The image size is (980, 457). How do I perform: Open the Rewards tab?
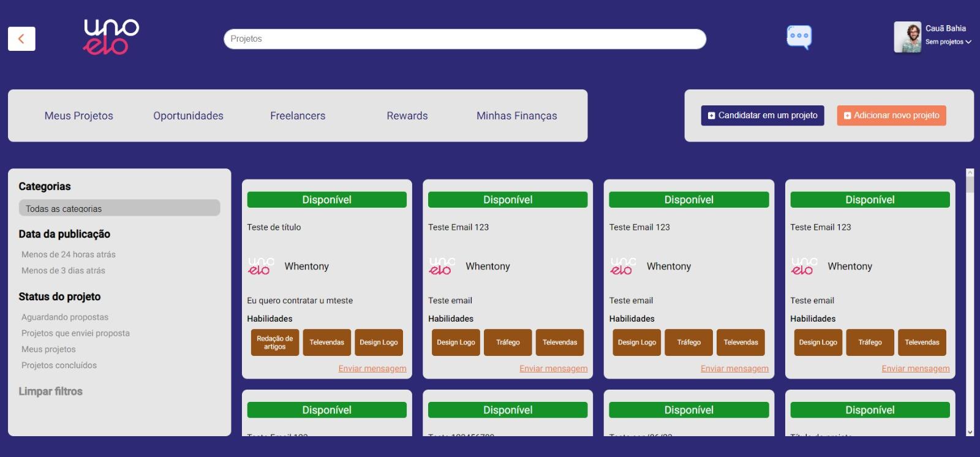pos(407,116)
